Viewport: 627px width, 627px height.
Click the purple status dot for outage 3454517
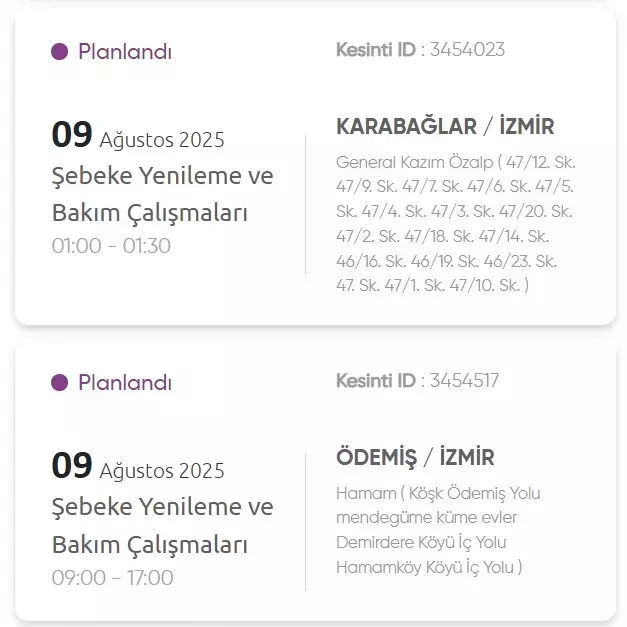pos(60,383)
